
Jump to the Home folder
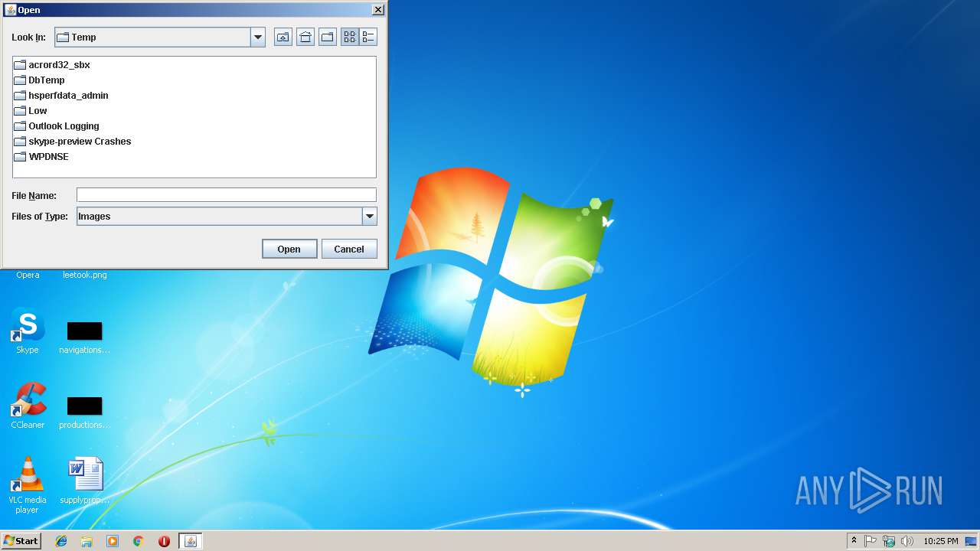click(x=305, y=37)
